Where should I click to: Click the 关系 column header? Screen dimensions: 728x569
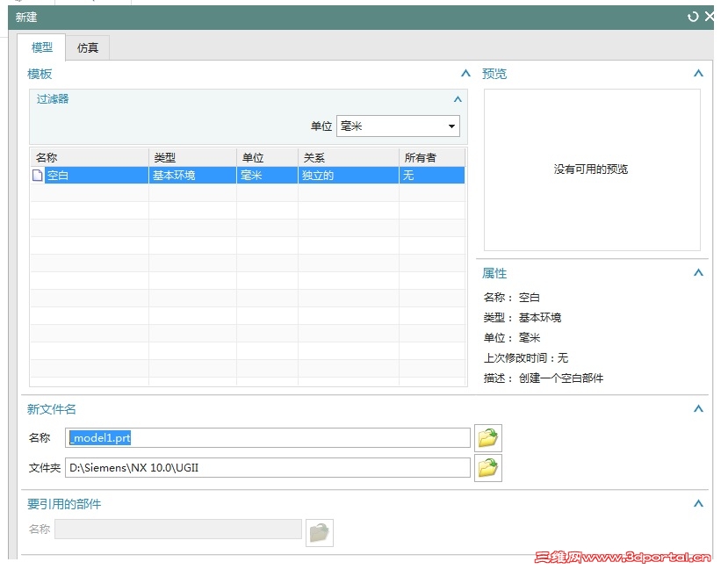coord(349,158)
